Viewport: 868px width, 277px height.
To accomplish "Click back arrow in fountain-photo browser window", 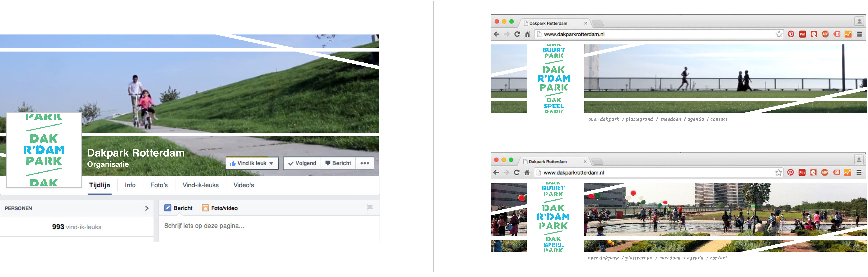I will tap(496, 172).
